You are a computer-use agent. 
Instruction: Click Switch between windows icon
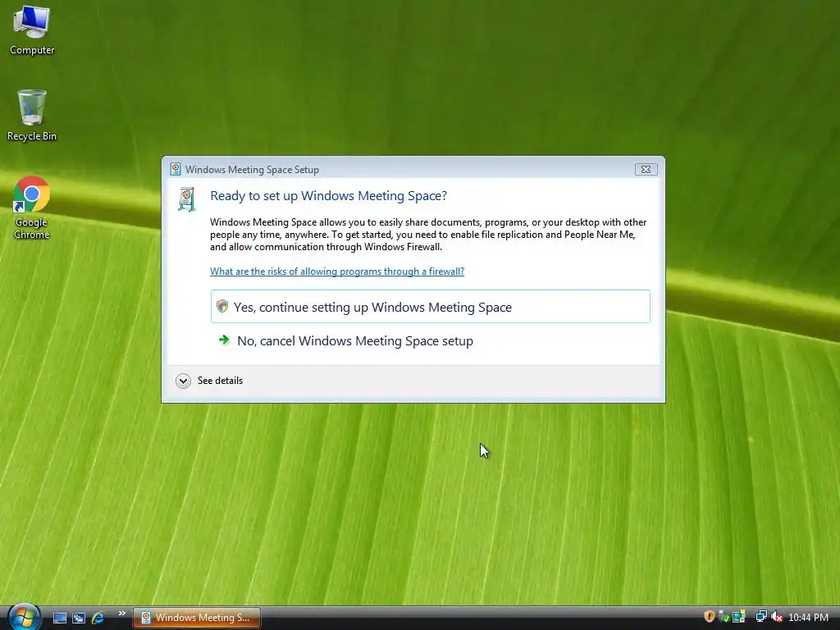click(79, 618)
